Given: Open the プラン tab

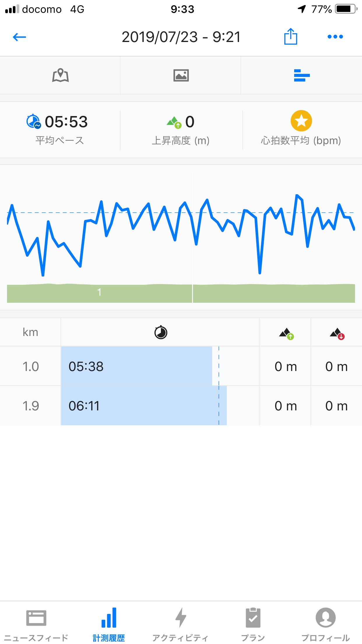Looking at the screenshot, I should tap(253, 624).
